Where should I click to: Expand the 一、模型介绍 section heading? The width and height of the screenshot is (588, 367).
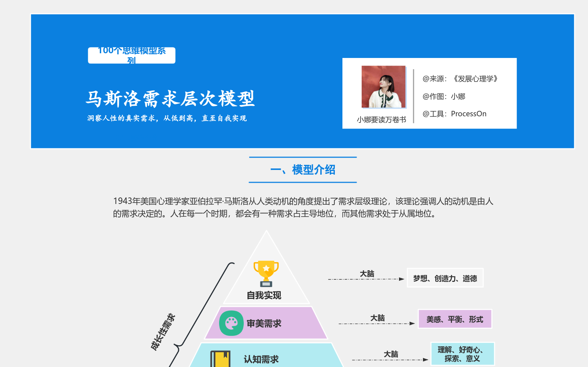click(303, 170)
